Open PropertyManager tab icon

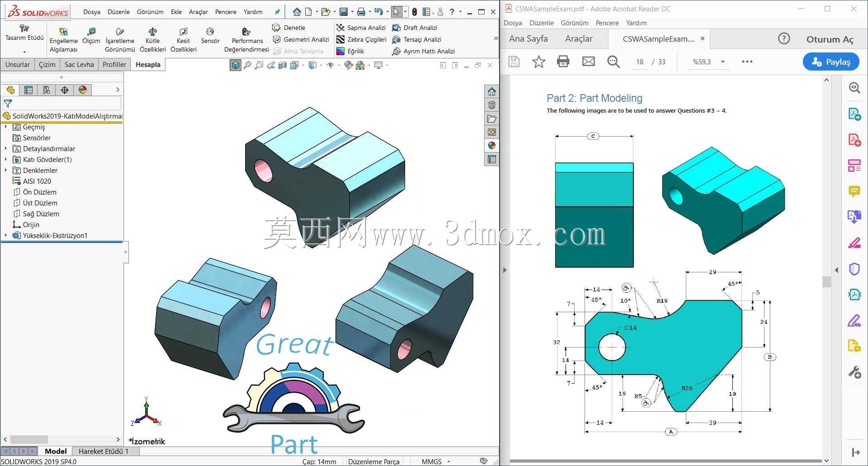28,90
